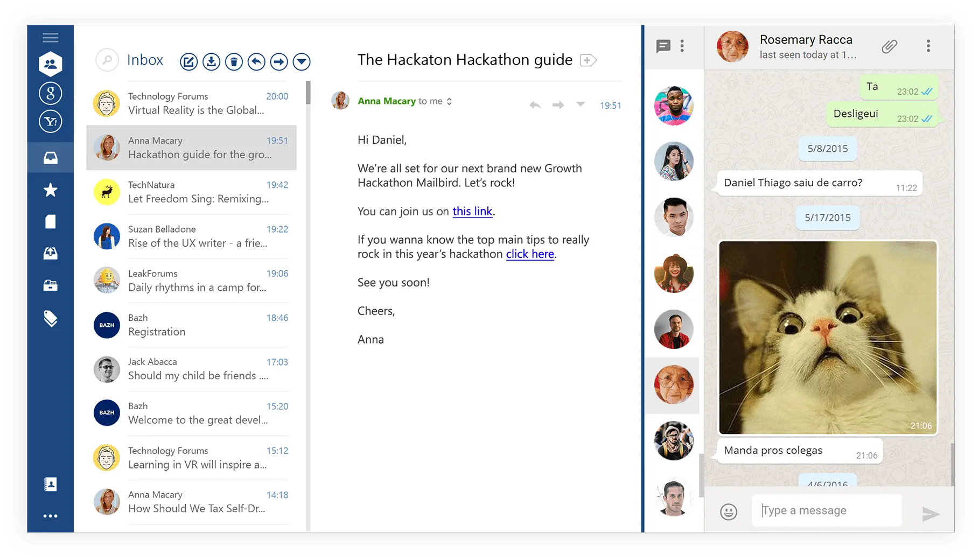Attach a file with the paperclip icon

tap(889, 47)
